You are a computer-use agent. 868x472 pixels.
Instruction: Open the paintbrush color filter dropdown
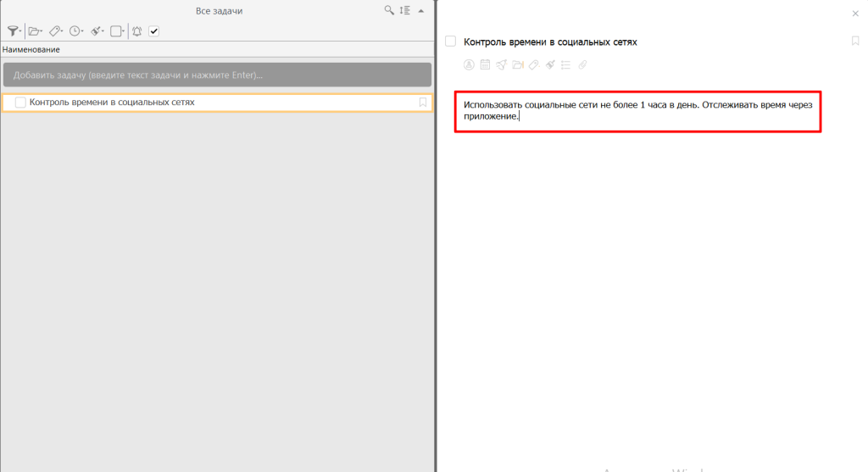click(97, 31)
